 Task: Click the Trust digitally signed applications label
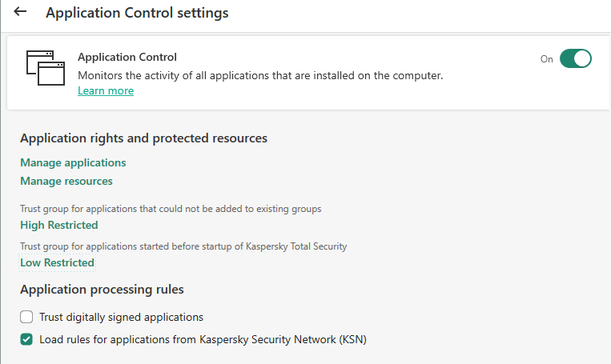(121, 317)
